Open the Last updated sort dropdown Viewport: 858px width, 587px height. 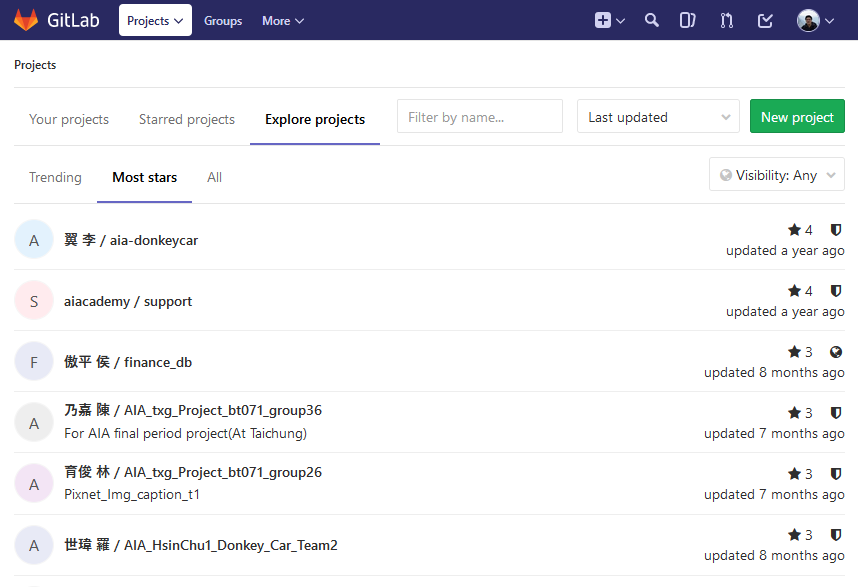658,117
